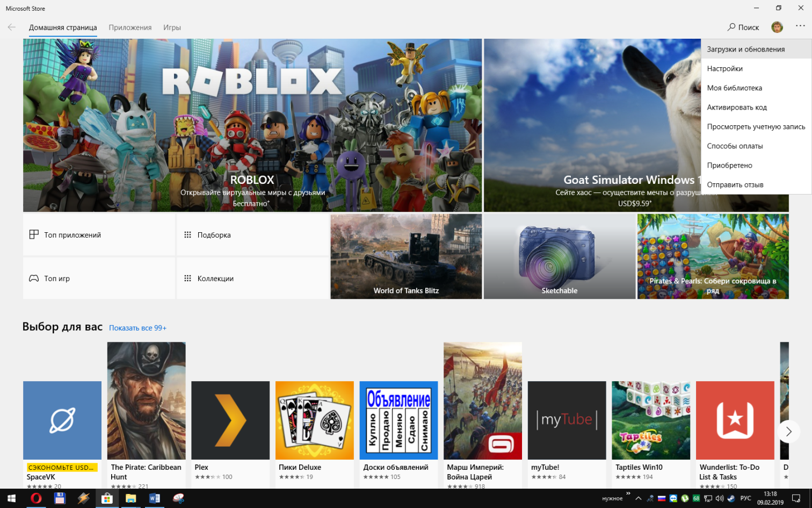Screen dimensions: 812x508
Task: Choose Просмотреть учетную запись
Action: (x=756, y=126)
